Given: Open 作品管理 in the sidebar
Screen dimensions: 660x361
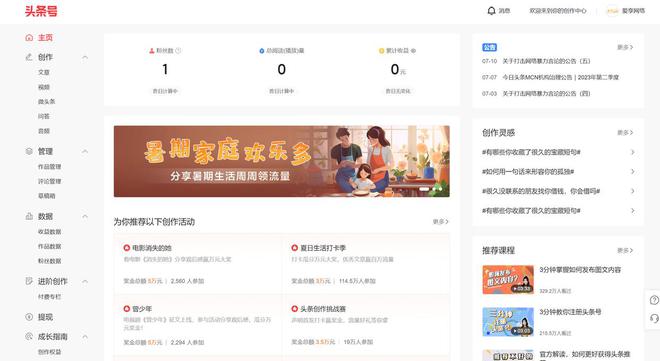Looking at the screenshot, I should 50,167.
